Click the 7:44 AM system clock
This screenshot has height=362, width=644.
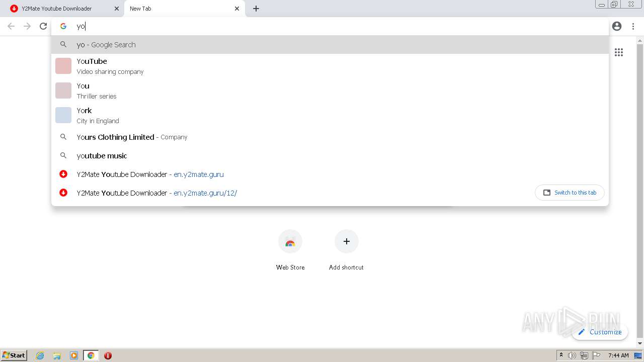(x=618, y=355)
